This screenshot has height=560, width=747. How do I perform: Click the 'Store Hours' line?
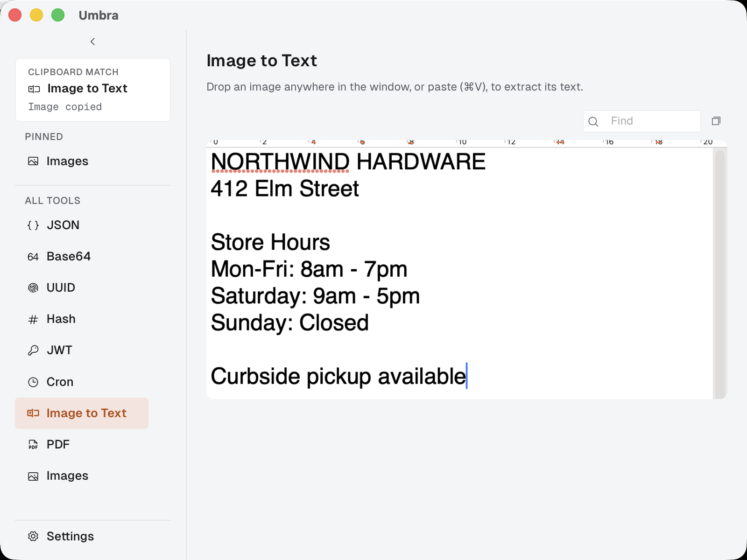[x=270, y=242]
